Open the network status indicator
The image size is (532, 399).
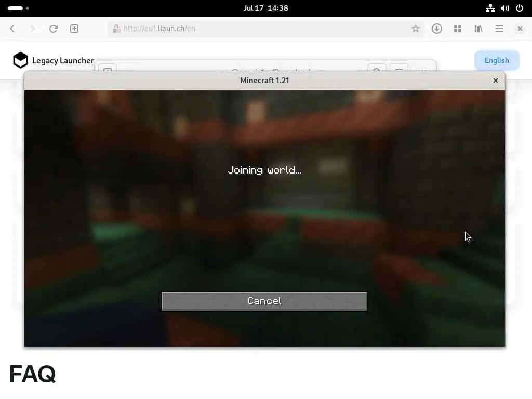coord(490,8)
